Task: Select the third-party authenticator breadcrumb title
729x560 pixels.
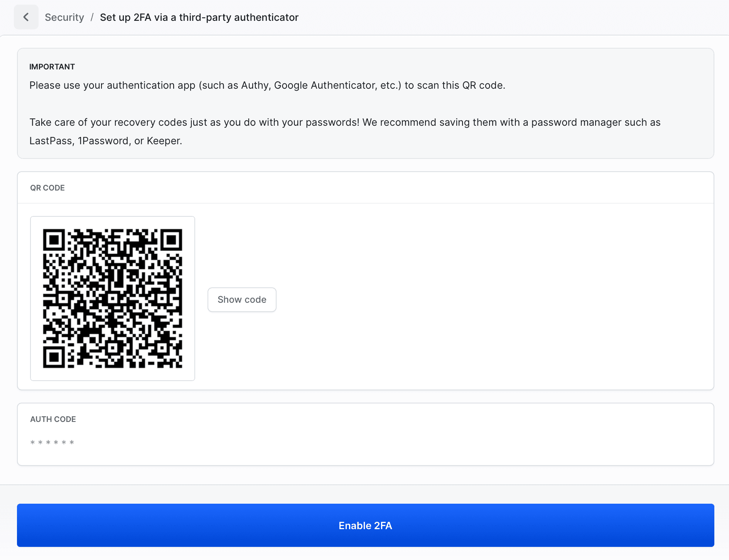Action: click(x=199, y=17)
